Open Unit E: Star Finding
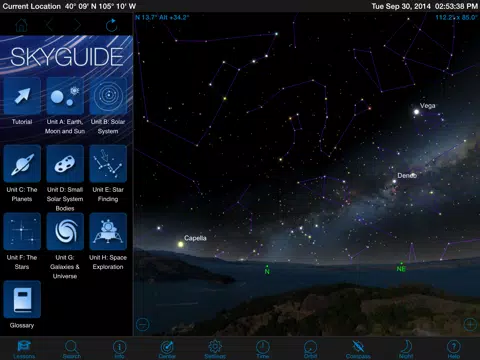 [108, 164]
